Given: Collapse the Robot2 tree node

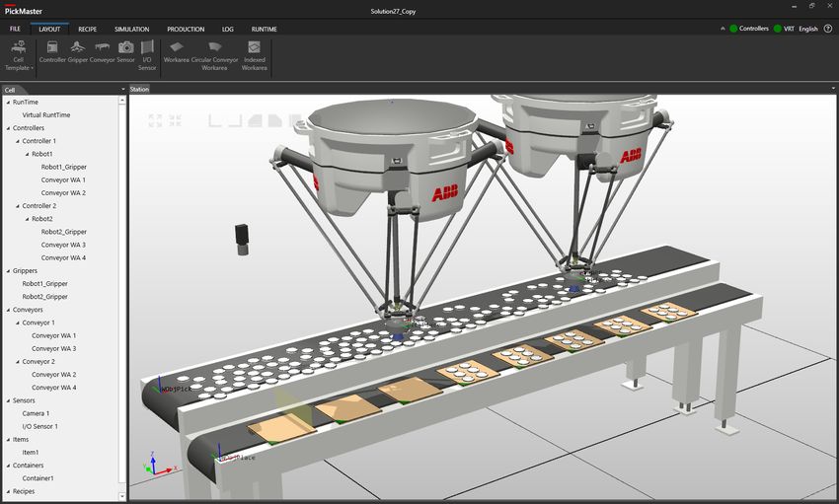Looking at the screenshot, I should (28, 219).
